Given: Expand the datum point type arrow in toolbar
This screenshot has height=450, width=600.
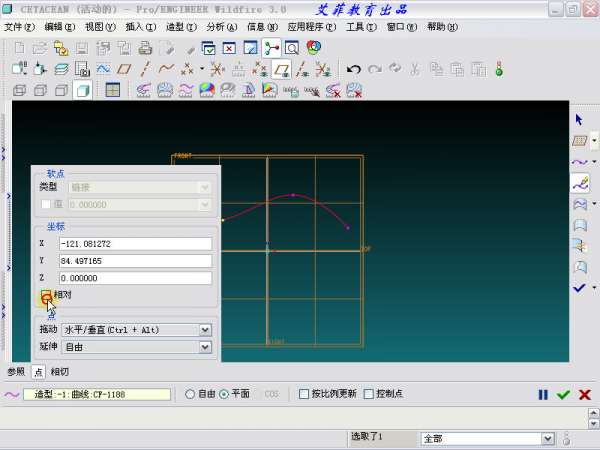Looking at the screenshot, I should click(x=202, y=69).
